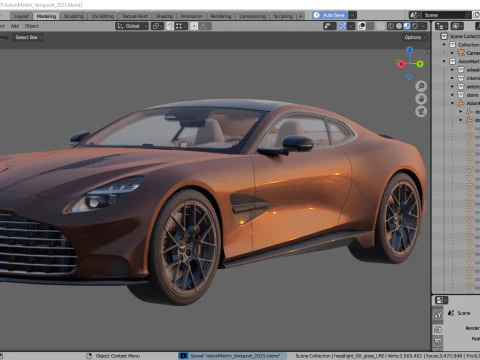Open the Compositing workspace tab

click(x=252, y=16)
